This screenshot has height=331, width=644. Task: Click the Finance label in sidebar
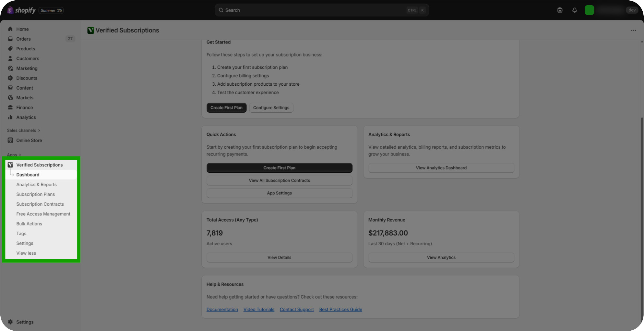tap(25, 107)
